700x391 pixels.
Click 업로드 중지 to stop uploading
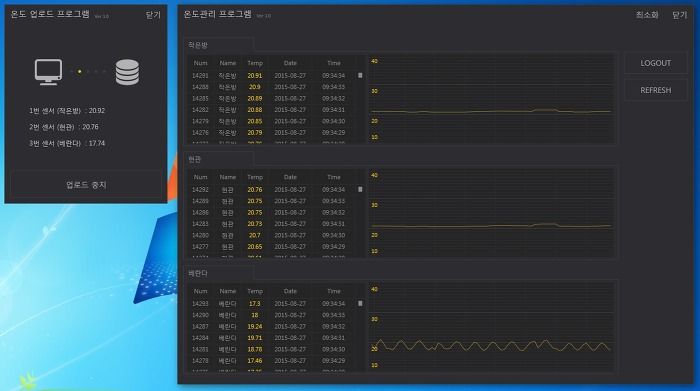[x=86, y=184]
